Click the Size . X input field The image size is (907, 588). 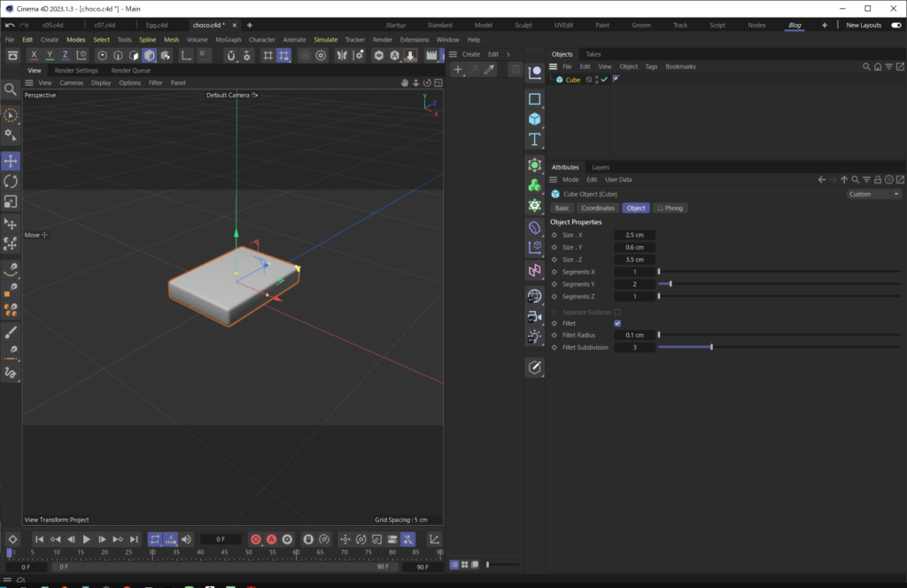[635, 235]
